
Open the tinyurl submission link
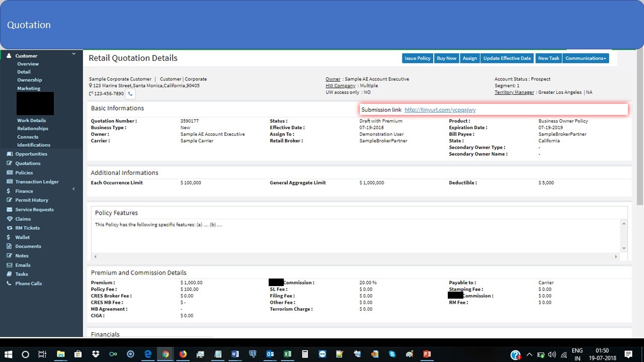coord(440,110)
